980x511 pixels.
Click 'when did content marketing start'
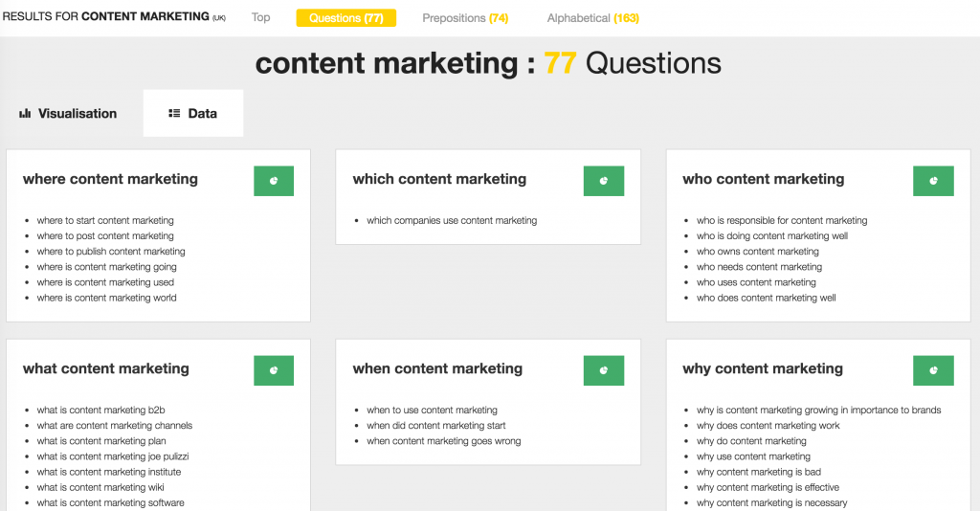(436, 426)
